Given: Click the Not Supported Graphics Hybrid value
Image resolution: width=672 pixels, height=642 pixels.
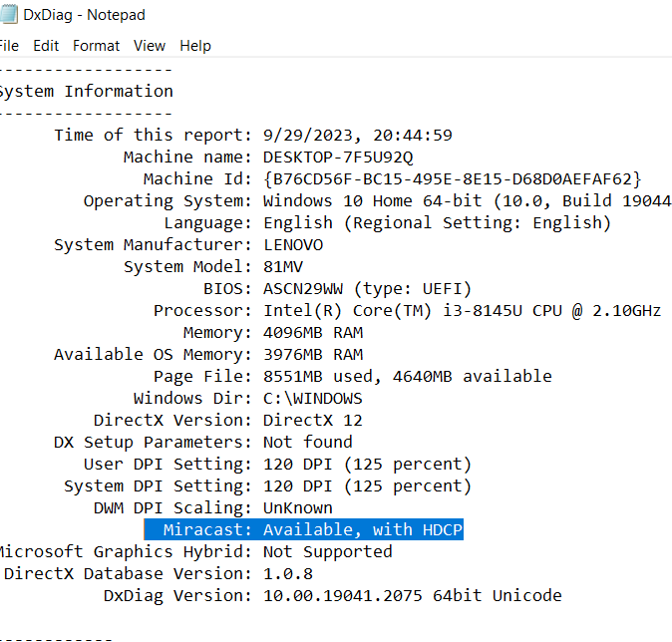Looking at the screenshot, I should [327, 552].
